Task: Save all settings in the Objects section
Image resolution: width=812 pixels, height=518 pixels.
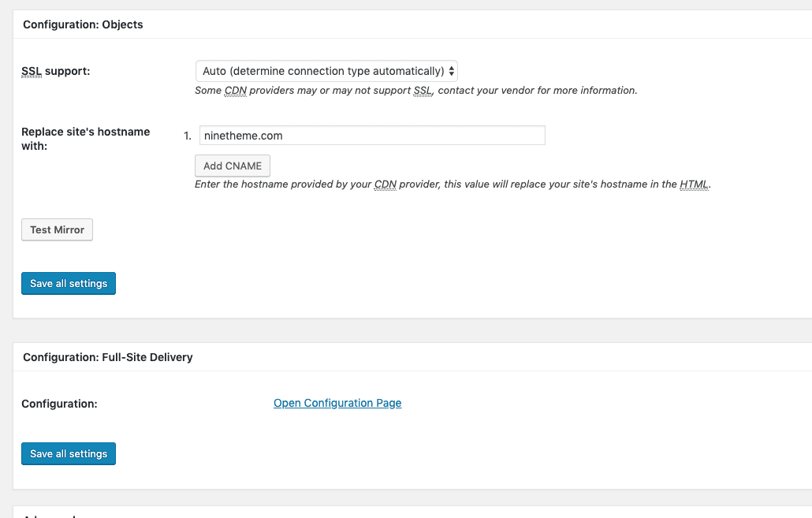Action: click(x=69, y=284)
